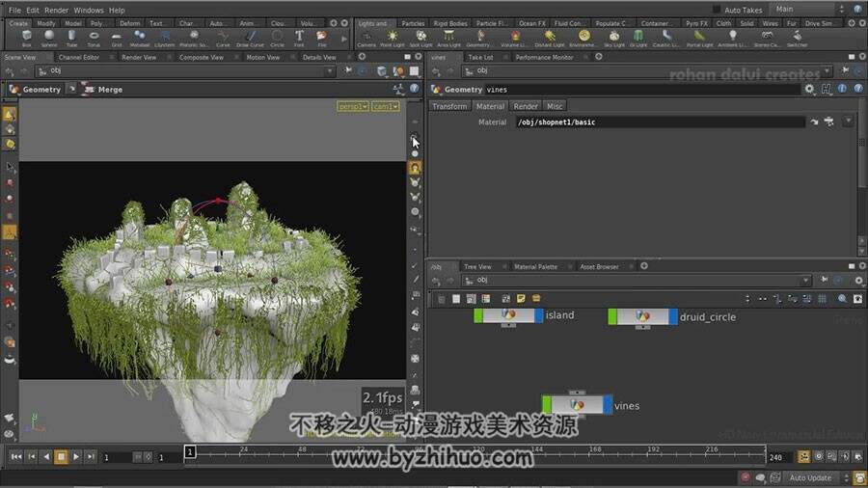Toggle the display flag on island node
Image resolution: width=868 pixels, height=488 pixels.
538,316
